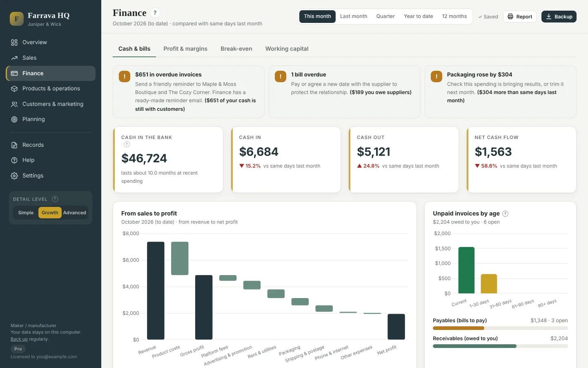Viewport: 588px width, 368px height.
Task: Click the 1 bill overdue alert icon
Action: 281,76
